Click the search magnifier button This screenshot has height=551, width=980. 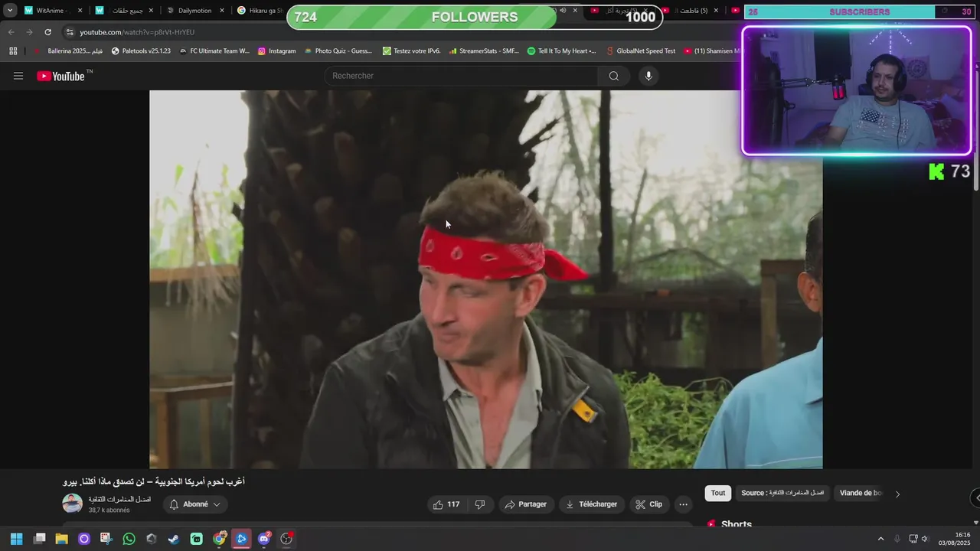(613, 76)
